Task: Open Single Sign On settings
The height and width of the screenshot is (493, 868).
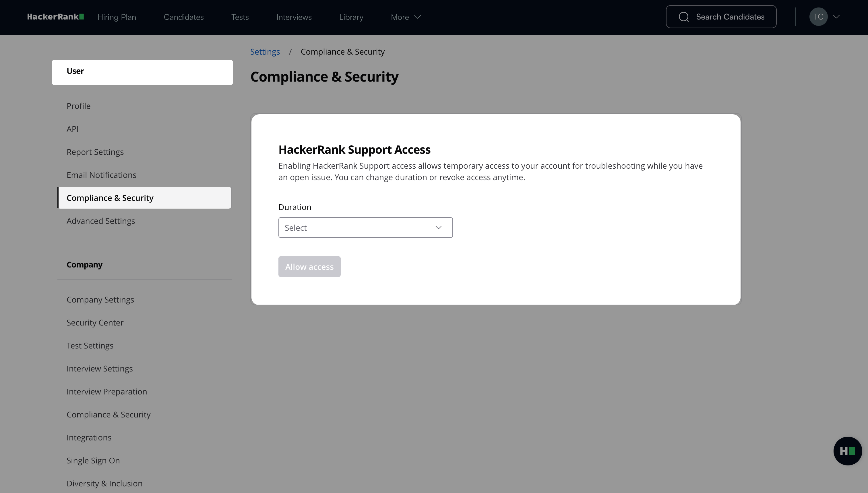Action: pyautogui.click(x=93, y=461)
